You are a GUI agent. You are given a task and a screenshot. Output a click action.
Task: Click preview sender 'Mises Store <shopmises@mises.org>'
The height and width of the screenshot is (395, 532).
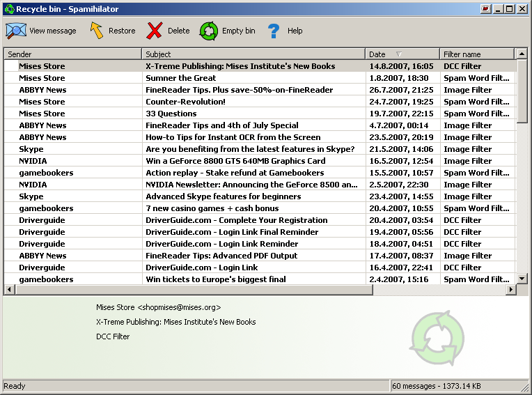[159, 307]
